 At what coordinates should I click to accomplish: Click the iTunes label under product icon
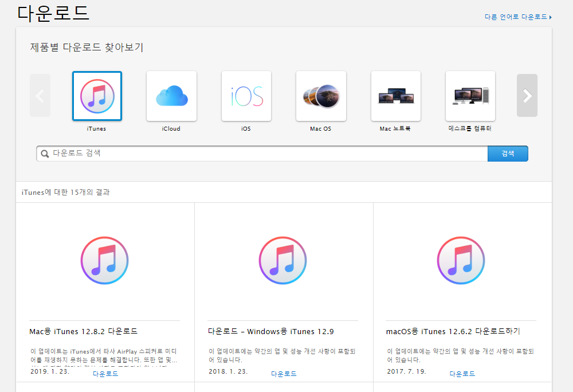(x=96, y=128)
